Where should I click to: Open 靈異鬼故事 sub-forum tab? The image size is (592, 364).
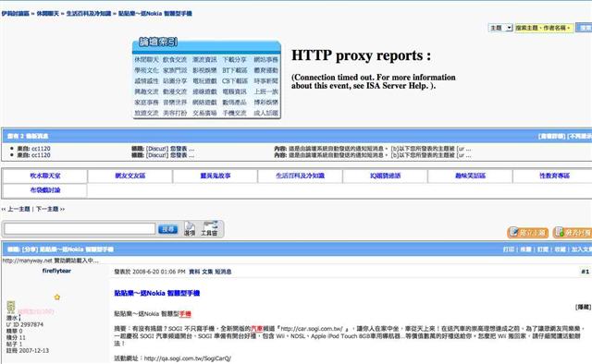point(216,176)
